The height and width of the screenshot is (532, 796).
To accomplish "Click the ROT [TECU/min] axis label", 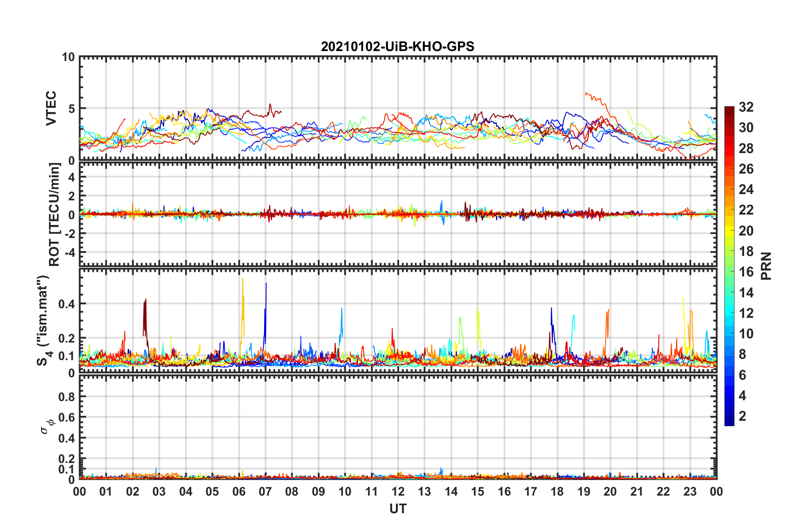I will (54, 215).
